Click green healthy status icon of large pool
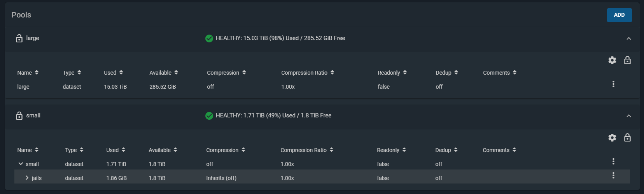644x194 pixels. (x=209, y=38)
